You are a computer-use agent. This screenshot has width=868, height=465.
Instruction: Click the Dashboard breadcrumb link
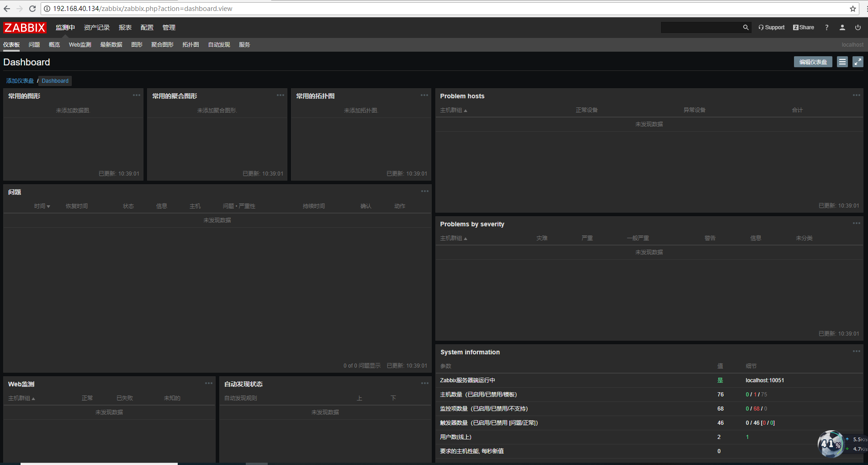pos(55,81)
